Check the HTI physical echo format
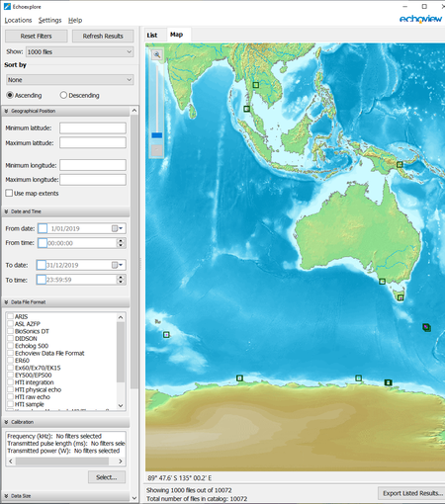The image size is (445, 504). [x=10, y=389]
